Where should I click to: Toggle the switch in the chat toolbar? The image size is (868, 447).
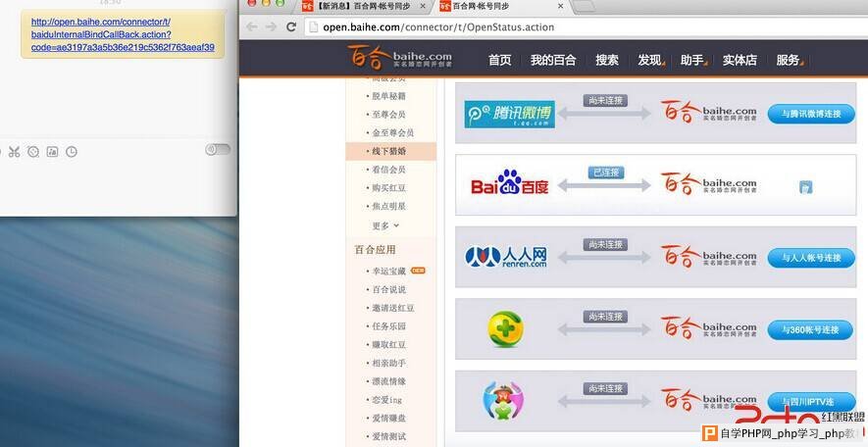click(218, 149)
